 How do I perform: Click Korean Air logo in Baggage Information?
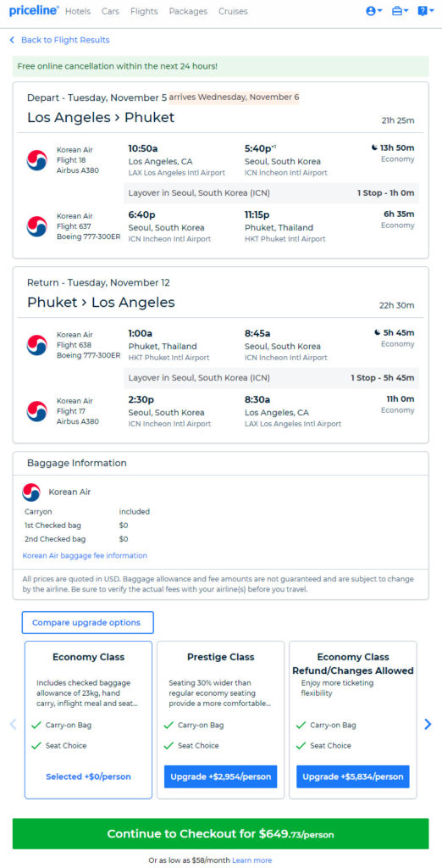pos(31,492)
